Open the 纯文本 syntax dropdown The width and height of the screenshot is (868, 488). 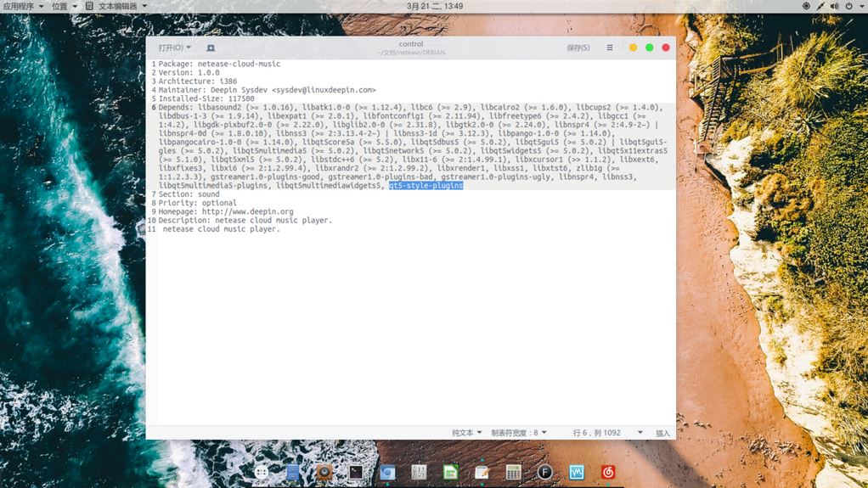point(466,433)
